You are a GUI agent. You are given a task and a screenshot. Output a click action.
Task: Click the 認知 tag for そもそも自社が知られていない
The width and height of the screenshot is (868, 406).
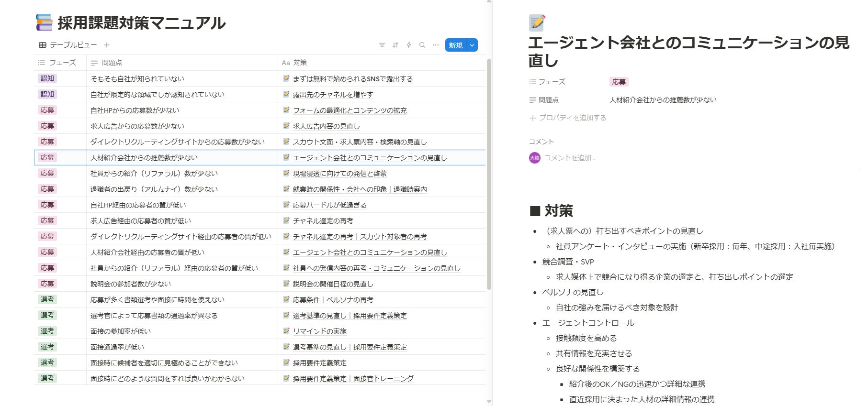pos(47,78)
